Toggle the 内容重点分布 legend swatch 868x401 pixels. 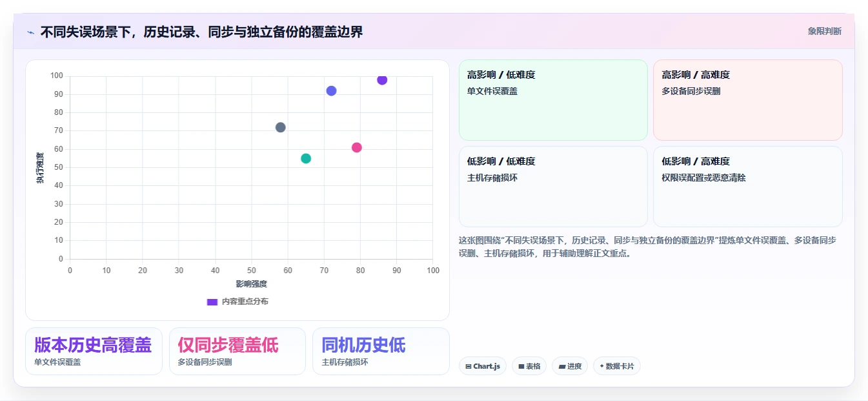point(212,302)
